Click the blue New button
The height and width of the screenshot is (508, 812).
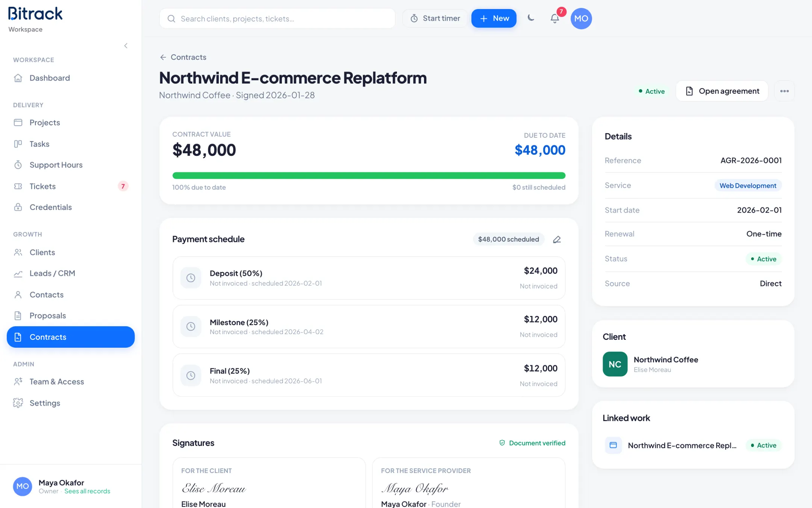[494, 18]
